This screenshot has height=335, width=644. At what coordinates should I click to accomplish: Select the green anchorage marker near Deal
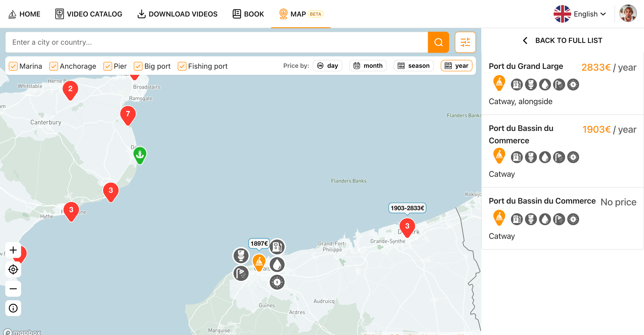(140, 155)
